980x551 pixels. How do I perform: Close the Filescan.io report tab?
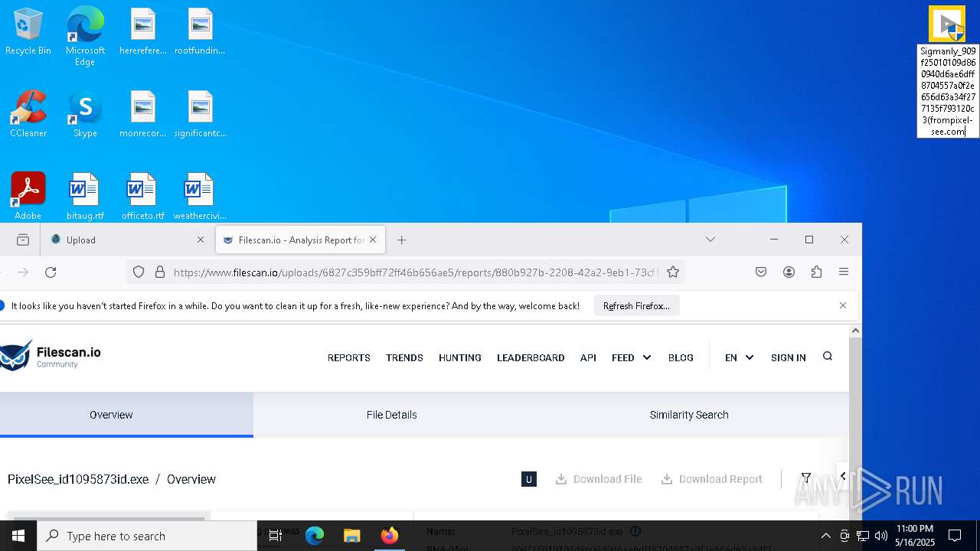click(373, 240)
